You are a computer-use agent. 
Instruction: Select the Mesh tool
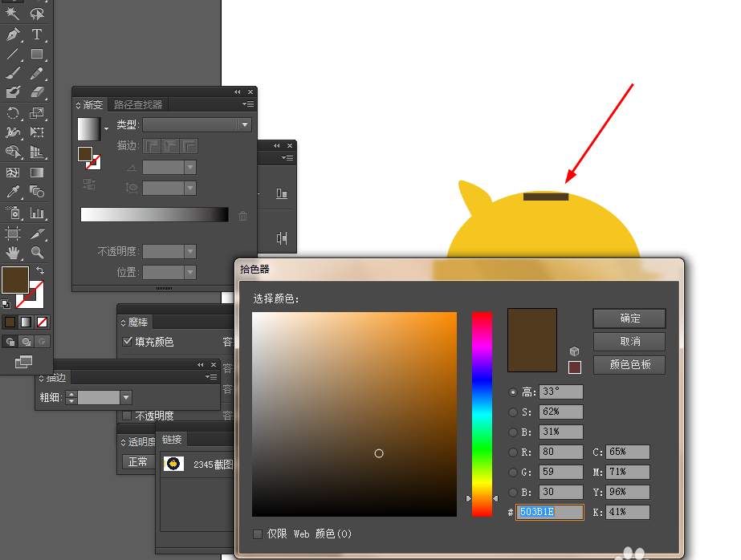[13, 172]
